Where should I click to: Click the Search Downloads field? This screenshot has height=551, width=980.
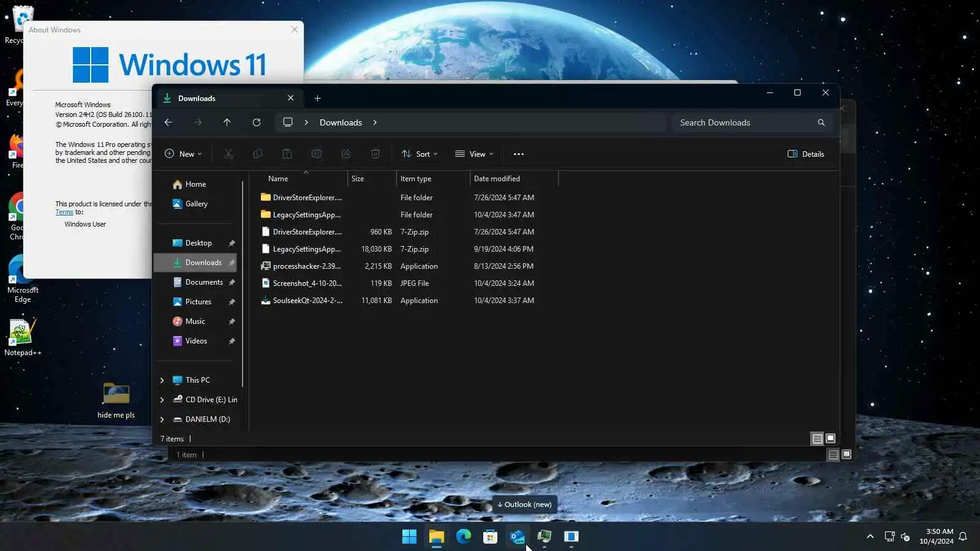[752, 122]
